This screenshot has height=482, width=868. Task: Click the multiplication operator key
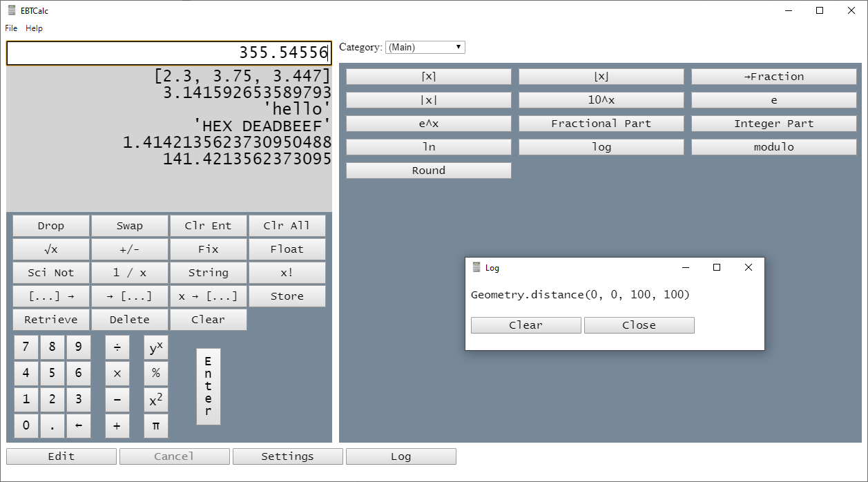click(117, 373)
